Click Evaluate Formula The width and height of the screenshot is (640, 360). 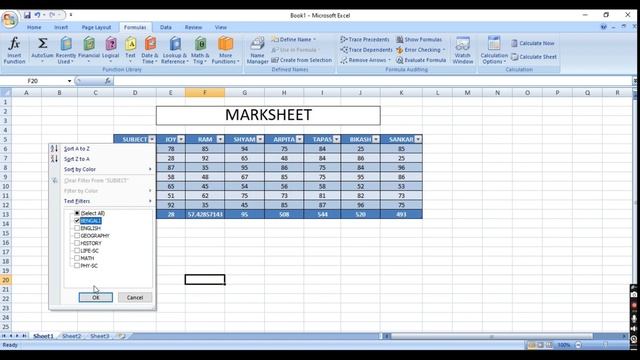[x=421, y=60]
